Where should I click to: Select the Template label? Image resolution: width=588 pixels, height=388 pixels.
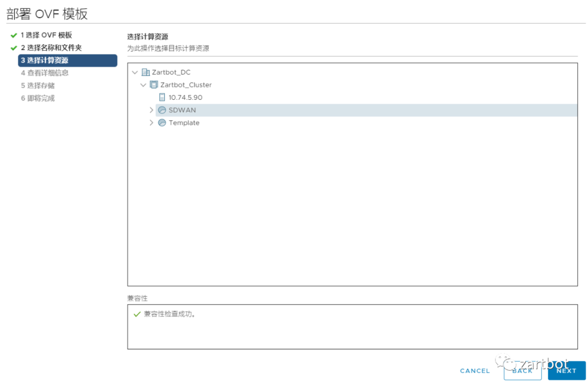[184, 123]
